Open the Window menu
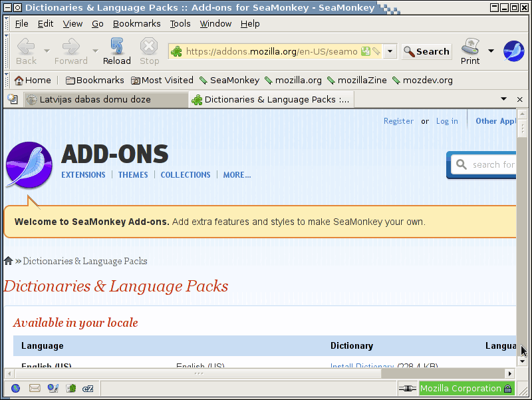 coord(215,24)
